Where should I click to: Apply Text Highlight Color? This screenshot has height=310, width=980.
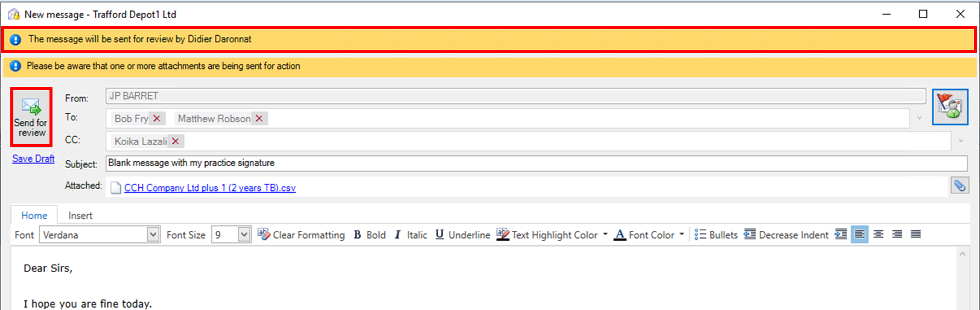pyautogui.click(x=547, y=234)
